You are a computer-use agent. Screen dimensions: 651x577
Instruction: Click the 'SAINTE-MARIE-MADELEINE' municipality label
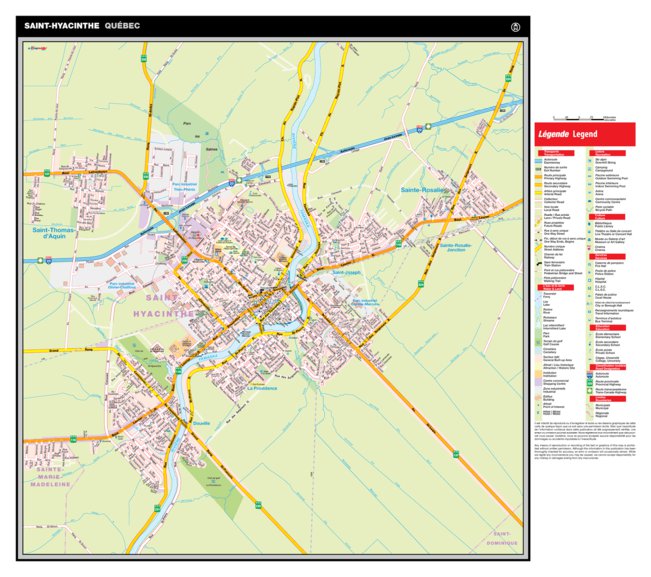point(50,477)
